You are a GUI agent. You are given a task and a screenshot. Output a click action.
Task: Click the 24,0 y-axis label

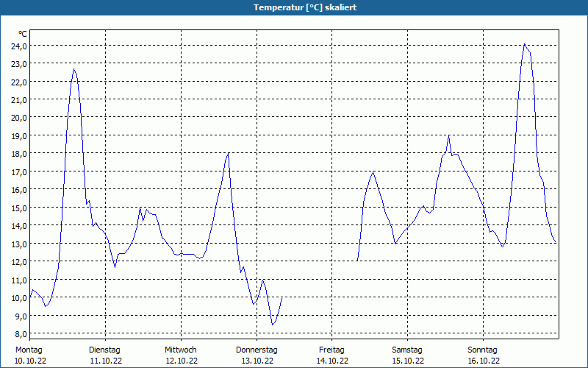(19, 46)
